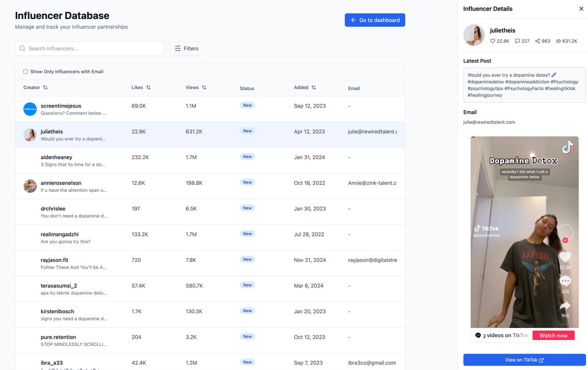Screen dimensions: 588x370
Task: Click the comment bubble on TikTok video
Action: click(x=565, y=281)
